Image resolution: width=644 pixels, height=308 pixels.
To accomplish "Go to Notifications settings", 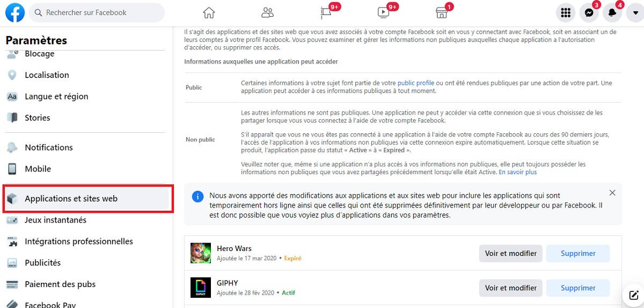I will (x=48, y=147).
